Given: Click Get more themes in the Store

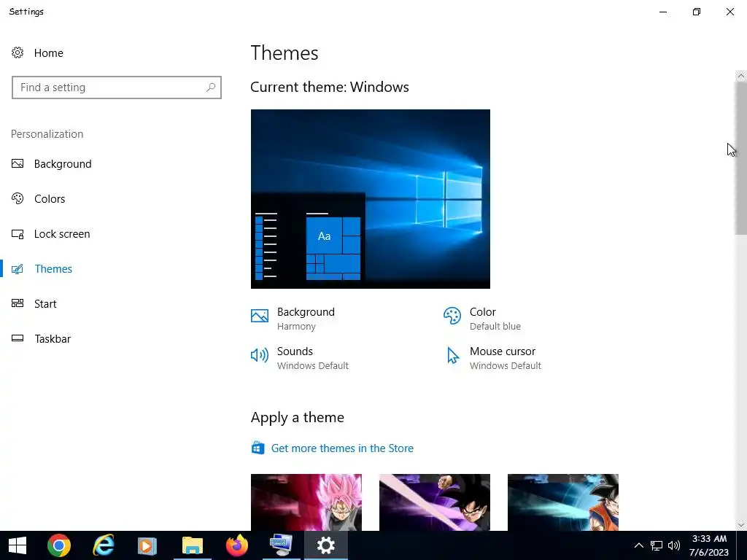Looking at the screenshot, I should click(342, 448).
